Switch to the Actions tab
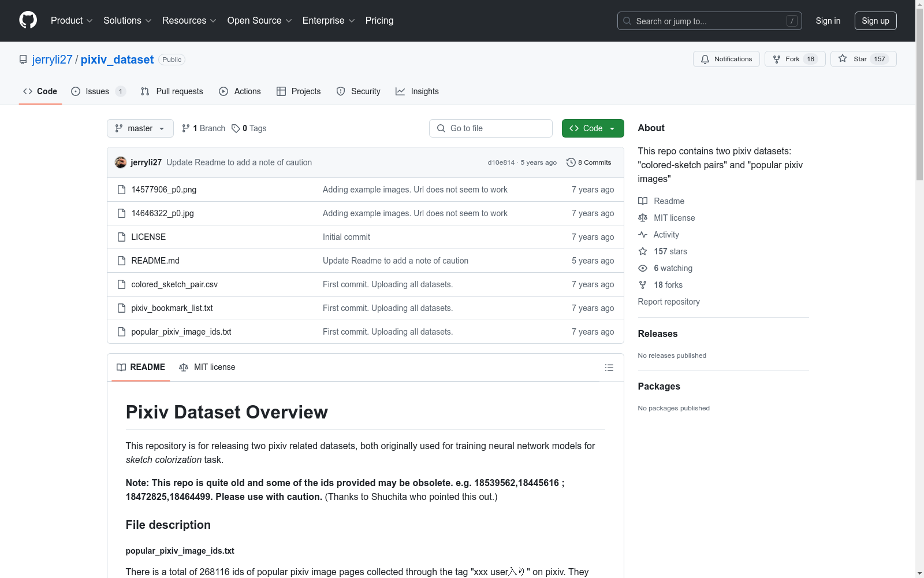The image size is (924, 578). 240,91
